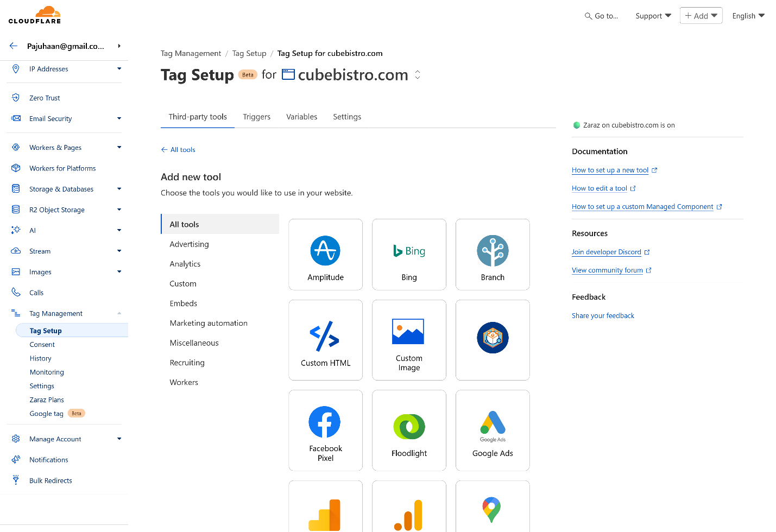776x532 pixels.
Task: Select the Facebook Pixel tool
Action: (325, 430)
